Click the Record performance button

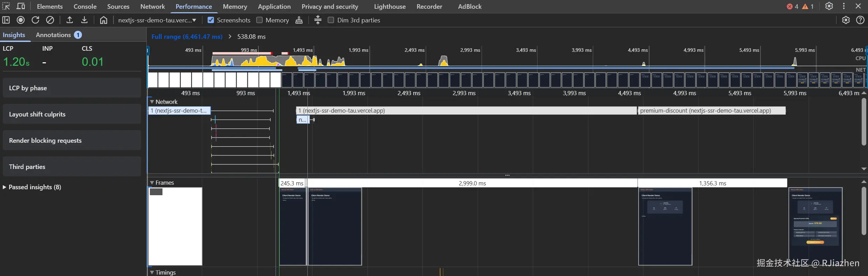point(21,20)
